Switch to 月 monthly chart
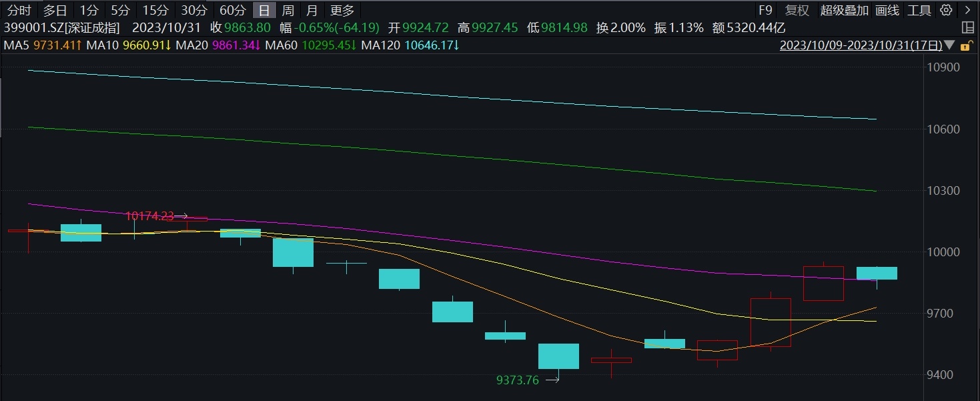 pyautogui.click(x=312, y=10)
